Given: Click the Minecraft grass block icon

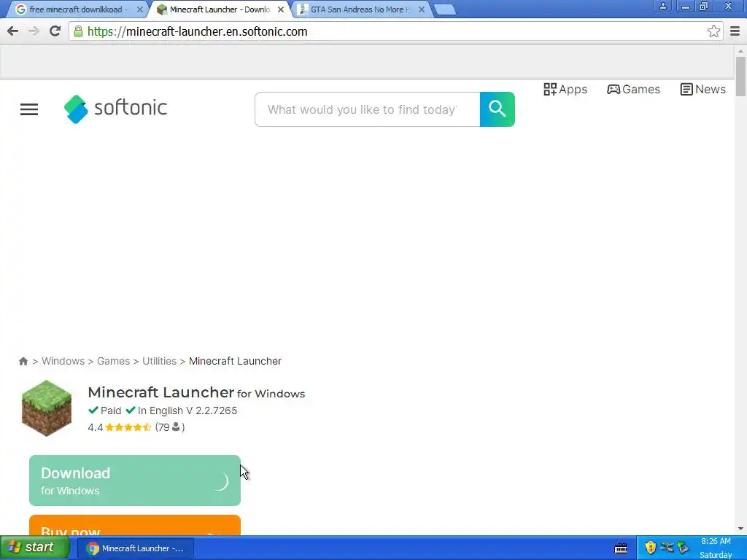Looking at the screenshot, I should tap(47, 408).
